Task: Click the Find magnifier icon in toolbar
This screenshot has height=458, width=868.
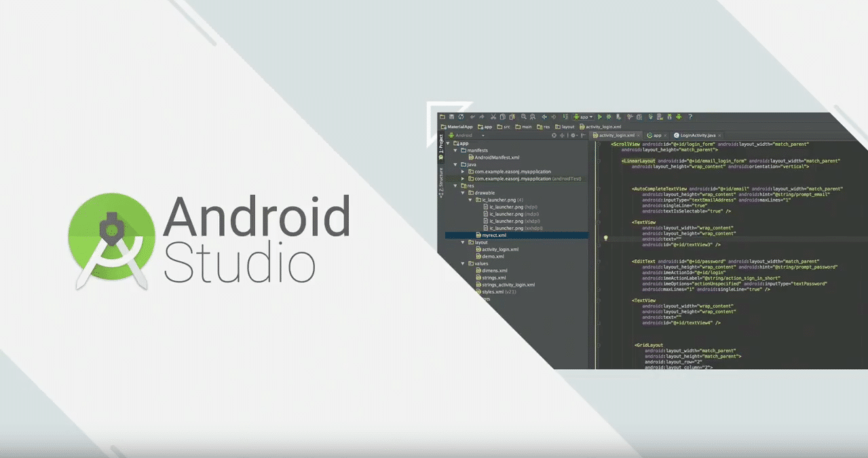Action: [x=523, y=117]
